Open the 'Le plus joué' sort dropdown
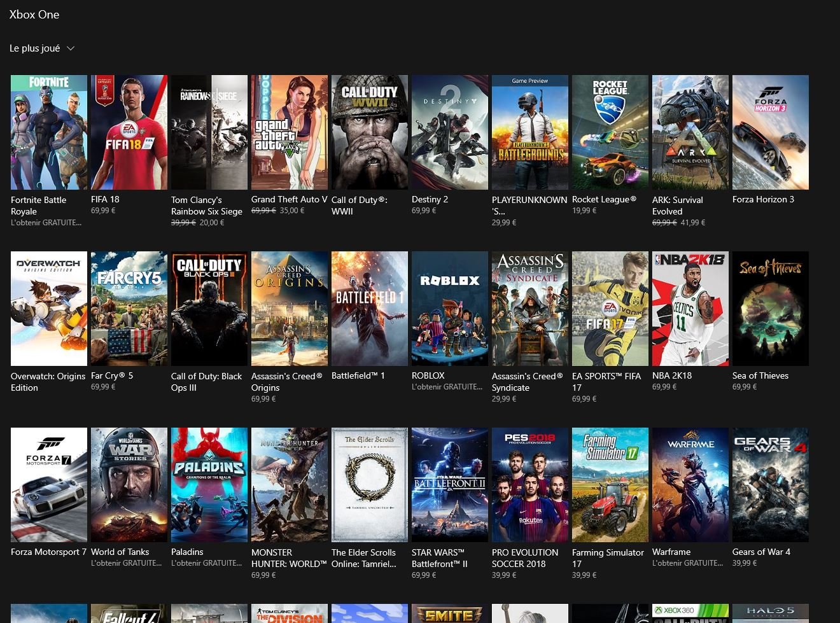The width and height of the screenshot is (840, 623). (x=42, y=48)
